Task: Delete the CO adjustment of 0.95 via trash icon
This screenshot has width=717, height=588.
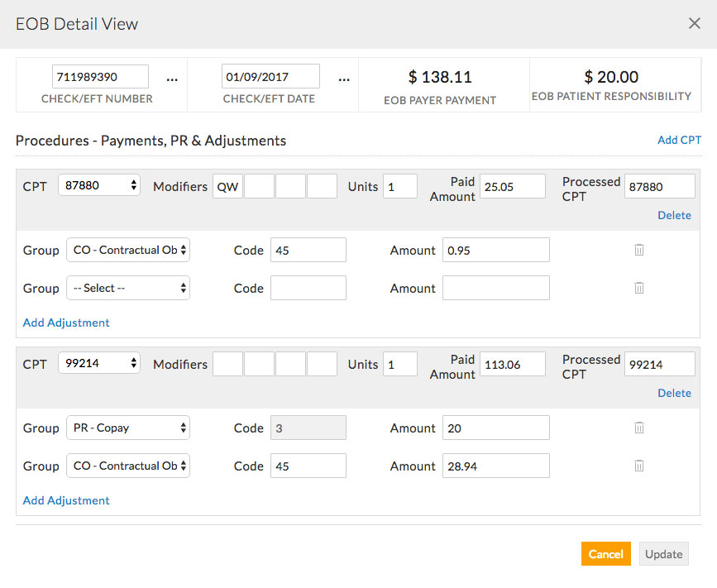Action: [x=638, y=250]
